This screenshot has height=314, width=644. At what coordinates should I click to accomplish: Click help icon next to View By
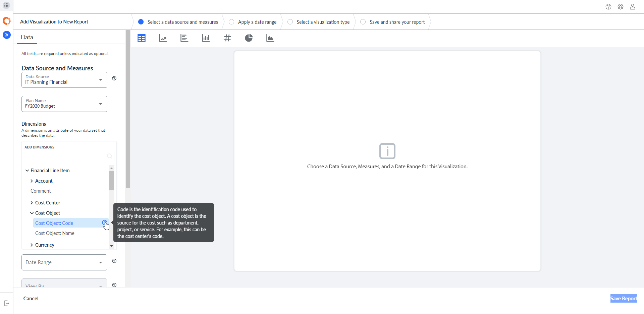point(114,285)
